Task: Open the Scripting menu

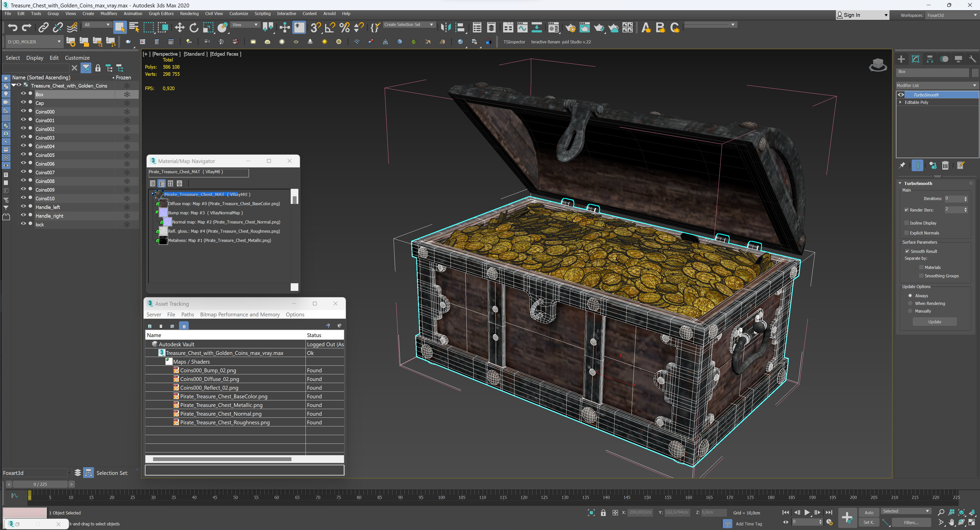Action: point(262,13)
